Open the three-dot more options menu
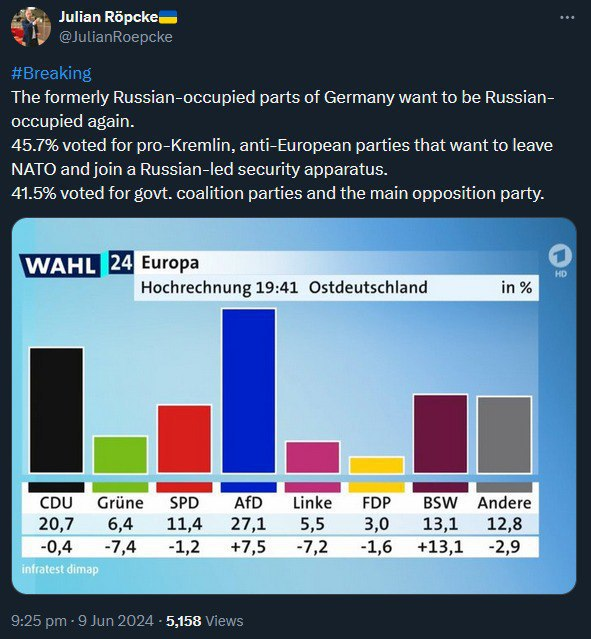The height and width of the screenshot is (639, 591). [567, 18]
